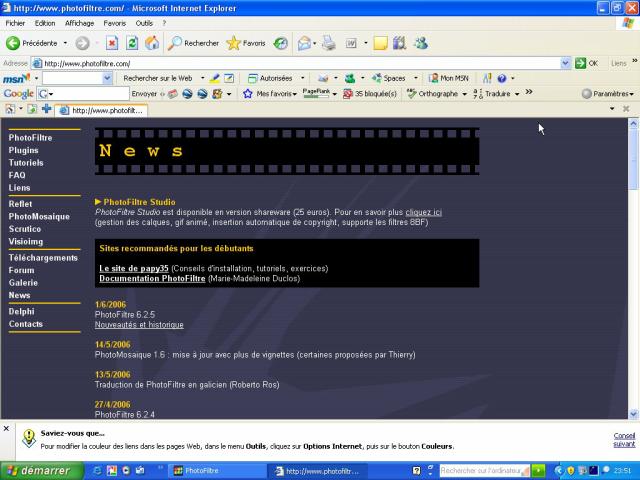Open the ? help menu
Viewport: 640px width, 480px height.
164,23
